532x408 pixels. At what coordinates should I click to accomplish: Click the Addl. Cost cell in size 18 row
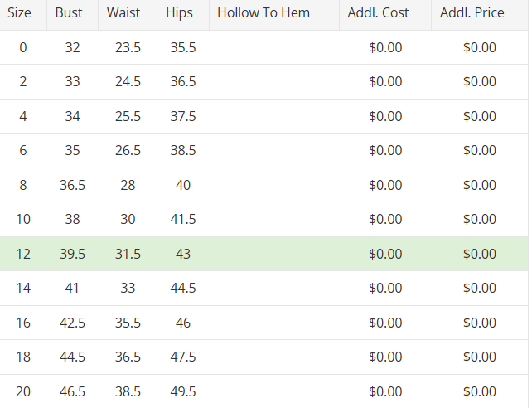tap(385, 357)
